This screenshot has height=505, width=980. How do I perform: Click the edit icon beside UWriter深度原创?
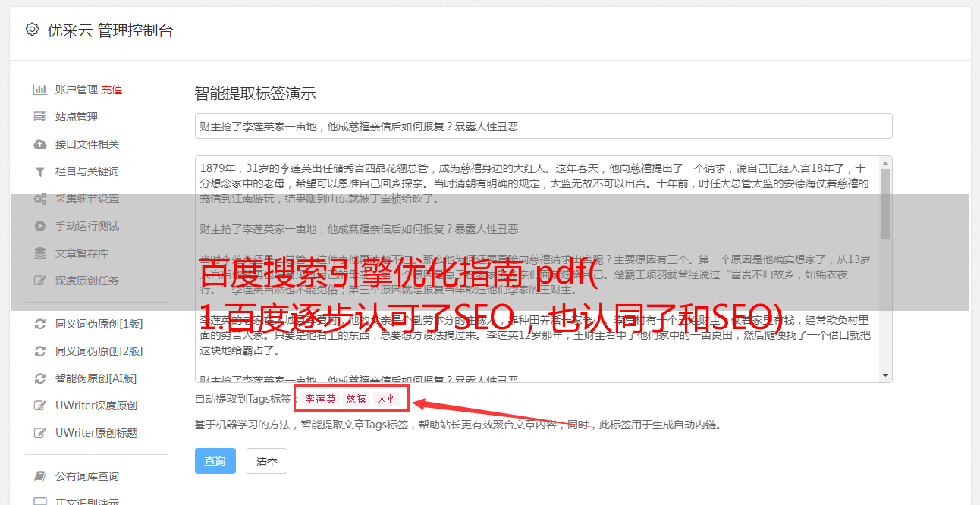pos(40,406)
